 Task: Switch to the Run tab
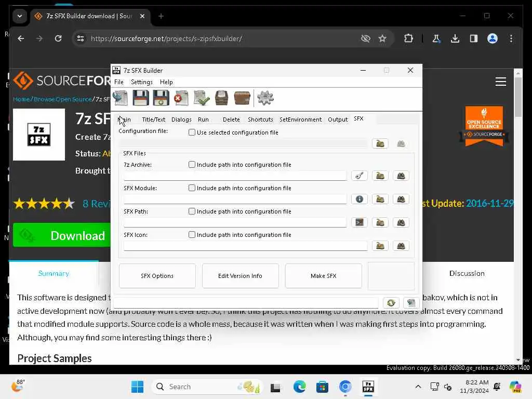point(203,119)
